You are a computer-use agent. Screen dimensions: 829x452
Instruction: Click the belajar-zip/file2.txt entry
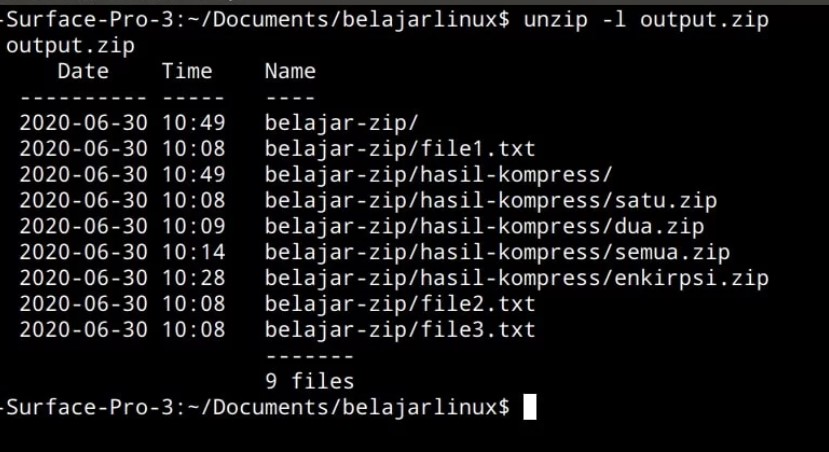coord(400,304)
